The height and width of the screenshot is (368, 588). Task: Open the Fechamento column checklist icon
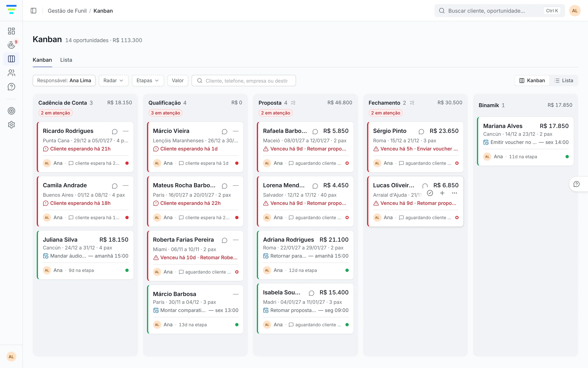point(412,103)
